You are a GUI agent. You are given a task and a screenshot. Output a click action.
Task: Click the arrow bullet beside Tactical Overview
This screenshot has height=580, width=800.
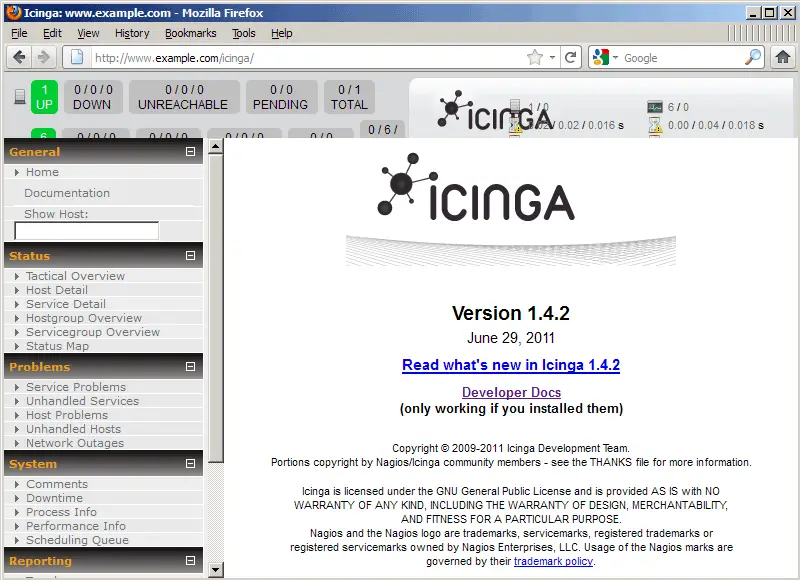[x=17, y=276]
